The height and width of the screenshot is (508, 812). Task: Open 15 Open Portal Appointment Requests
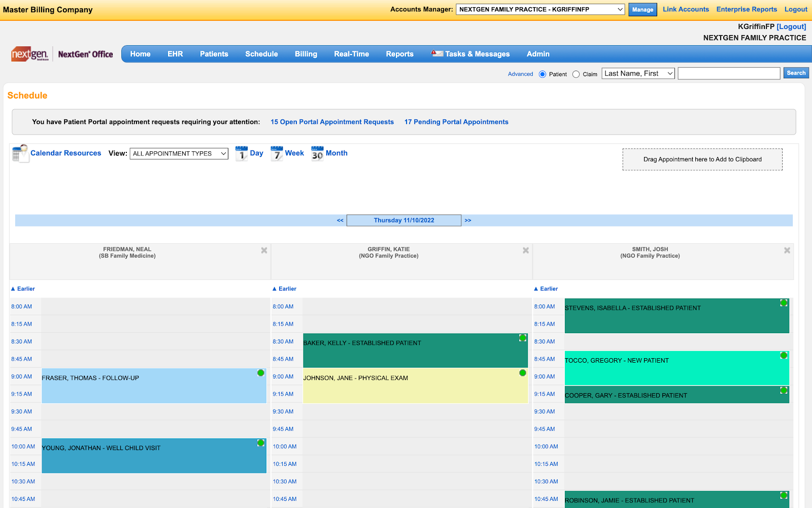[x=332, y=122]
